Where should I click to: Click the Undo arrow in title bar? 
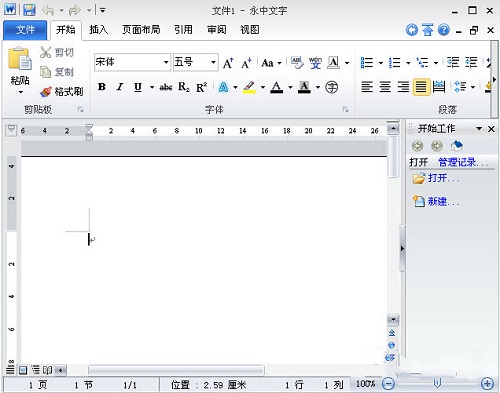48,11
